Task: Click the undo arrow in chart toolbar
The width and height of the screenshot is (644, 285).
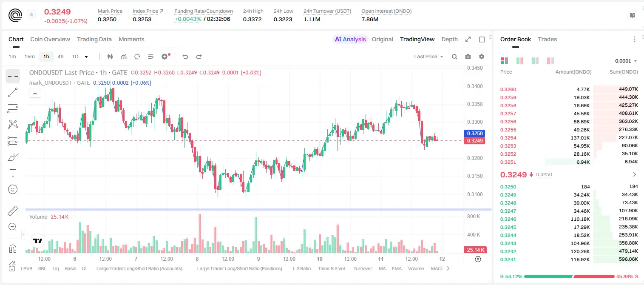Action: pos(185,57)
